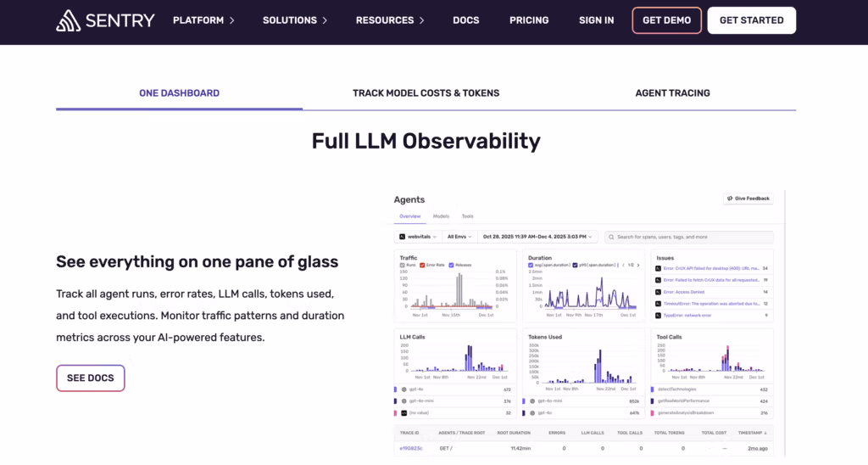Click icon beside TimeoutError issue
Image resolution: width=868 pixels, height=465 pixels.
pyautogui.click(x=658, y=304)
